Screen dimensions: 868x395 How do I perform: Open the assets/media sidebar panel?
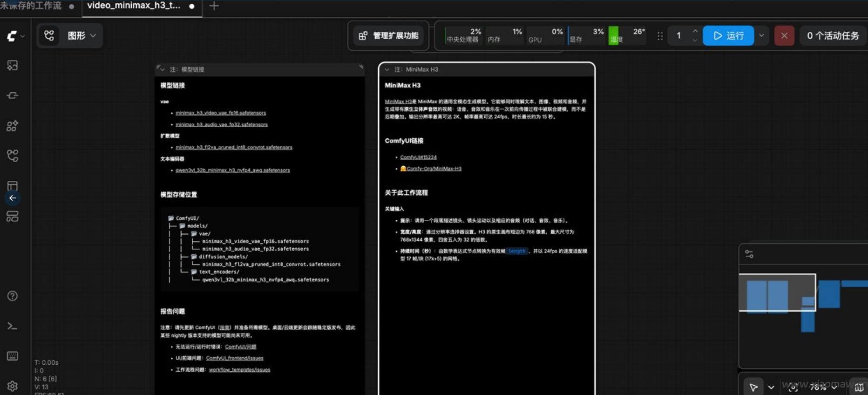[13, 65]
